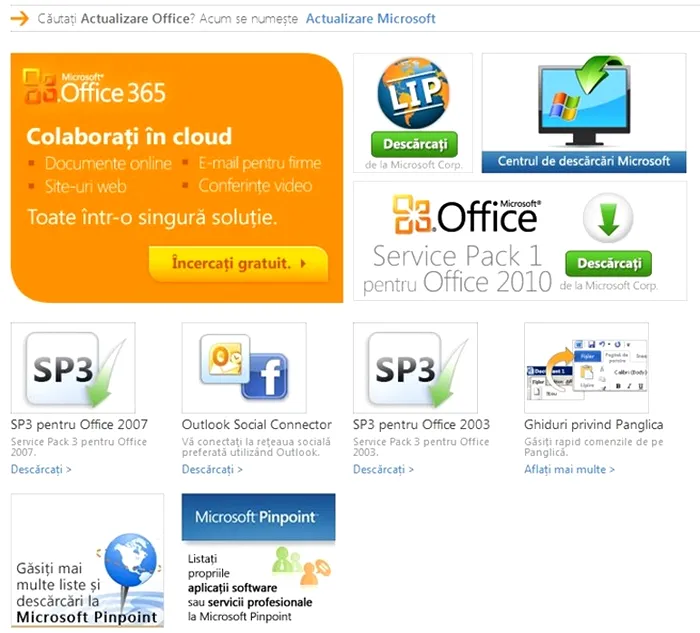
Task: Click the Documente online bullet text
Action: click(108, 163)
